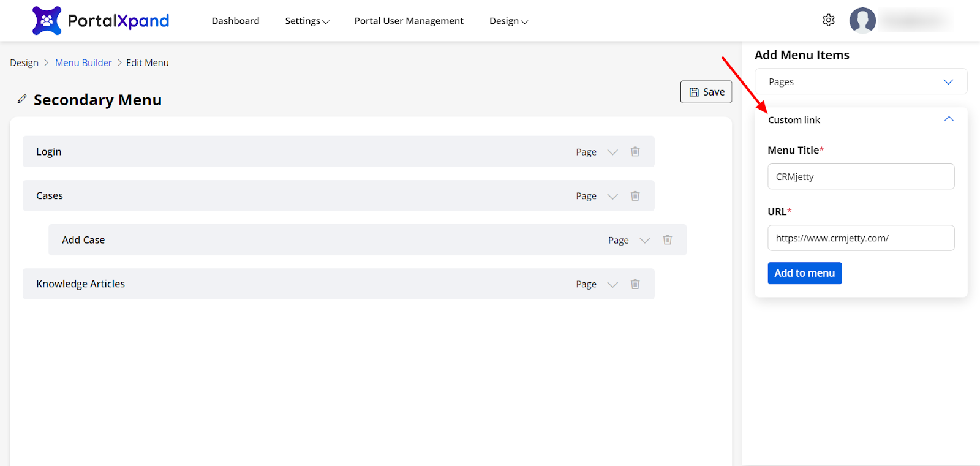Open settings via the gear icon
Image resolution: width=980 pixels, height=466 pixels.
828,20
